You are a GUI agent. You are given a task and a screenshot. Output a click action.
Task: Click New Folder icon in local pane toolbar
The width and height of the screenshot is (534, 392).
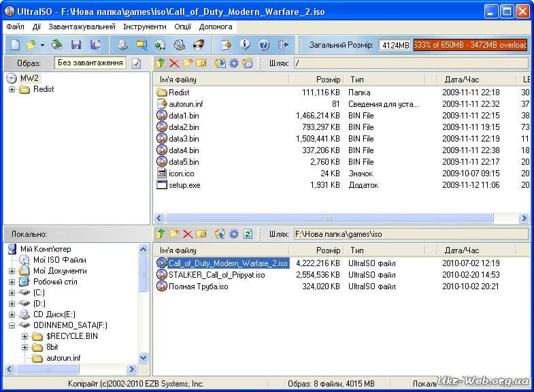click(x=174, y=234)
